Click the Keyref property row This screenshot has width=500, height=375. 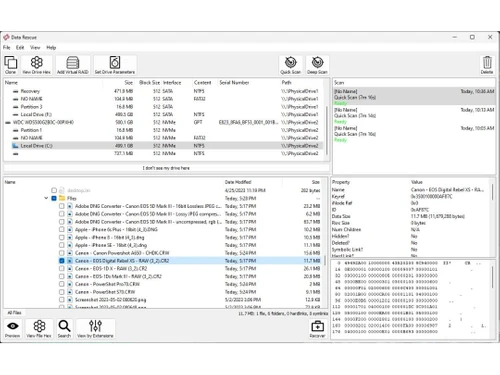(x=411, y=196)
